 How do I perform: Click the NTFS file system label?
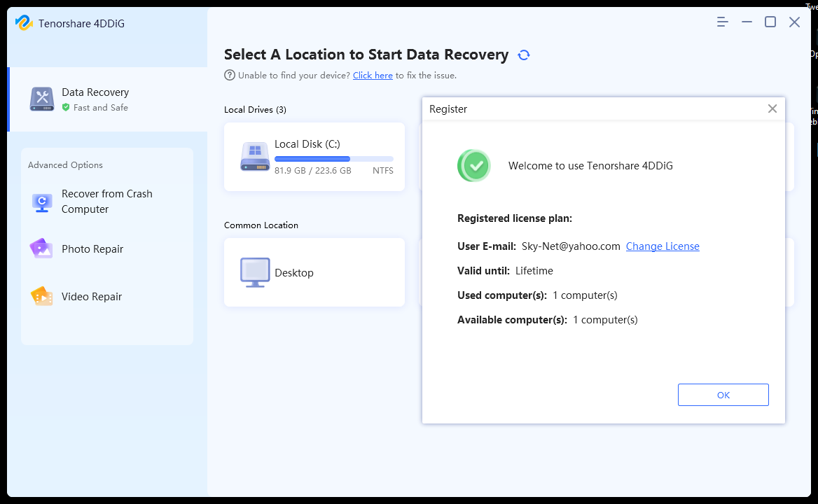click(383, 170)
